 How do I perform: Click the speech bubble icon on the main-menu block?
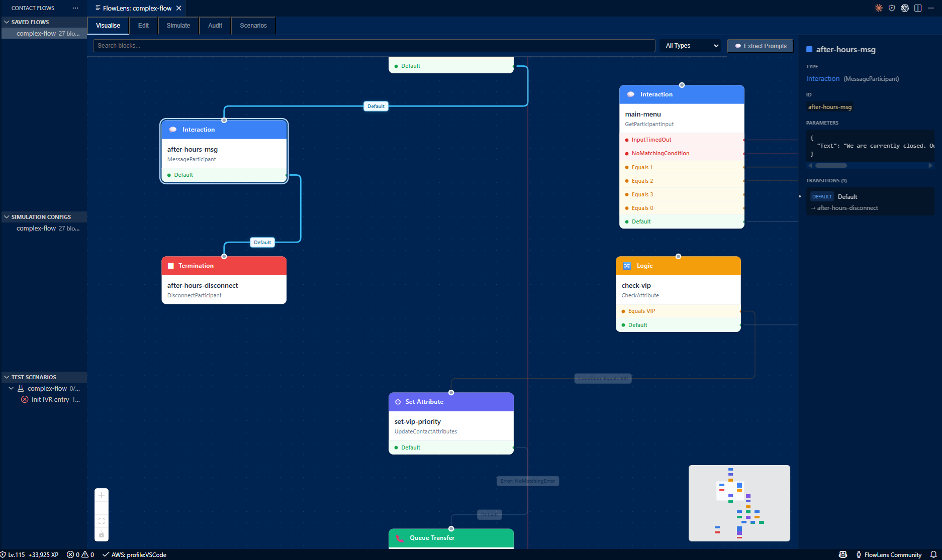pos(631,94)
